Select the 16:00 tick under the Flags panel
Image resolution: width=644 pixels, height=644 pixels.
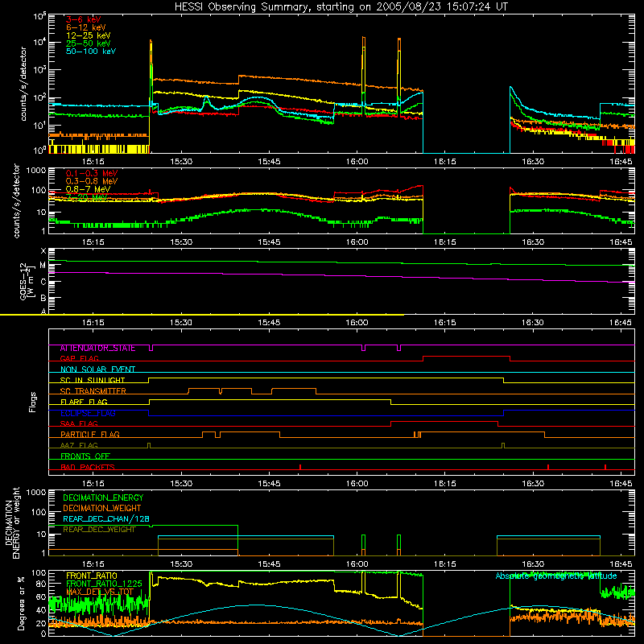click(357, 484)
